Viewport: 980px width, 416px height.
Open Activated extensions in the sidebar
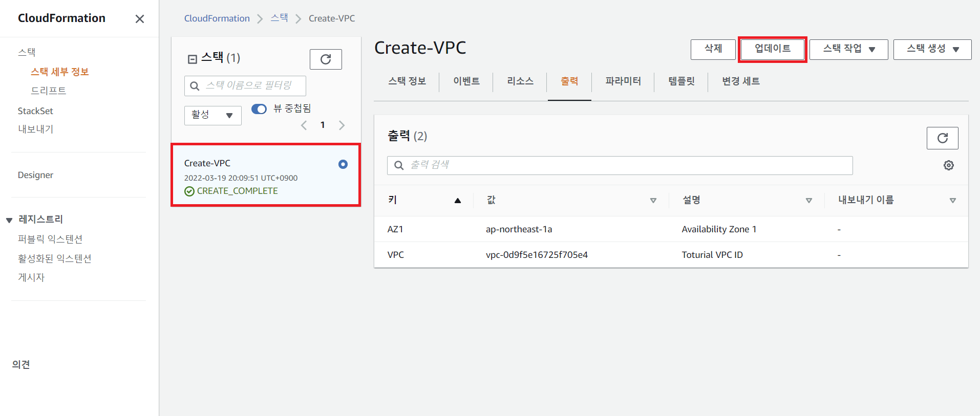[55, 258]
